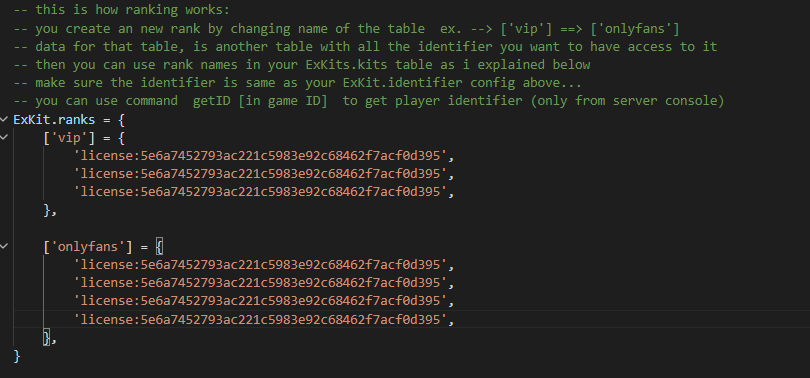The image size is (810, 378).
Task: Click first license string under onlyfans
Action: 260,264
